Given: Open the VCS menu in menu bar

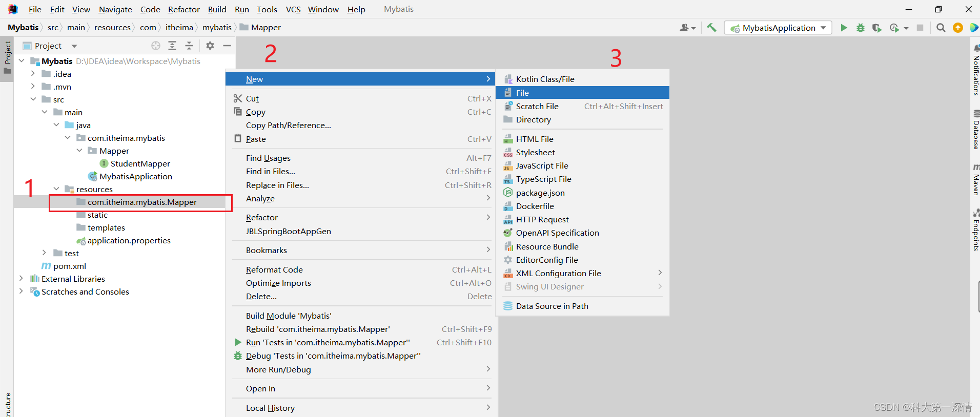Looking at the screenshot, I should (x=293, y=9).
